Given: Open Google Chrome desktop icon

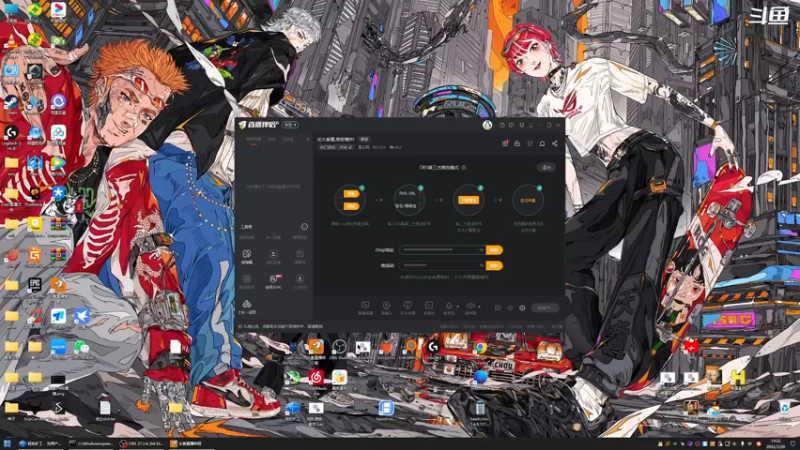Looking at the screenshot, I should pyautogui.click(x=480, y=349).
